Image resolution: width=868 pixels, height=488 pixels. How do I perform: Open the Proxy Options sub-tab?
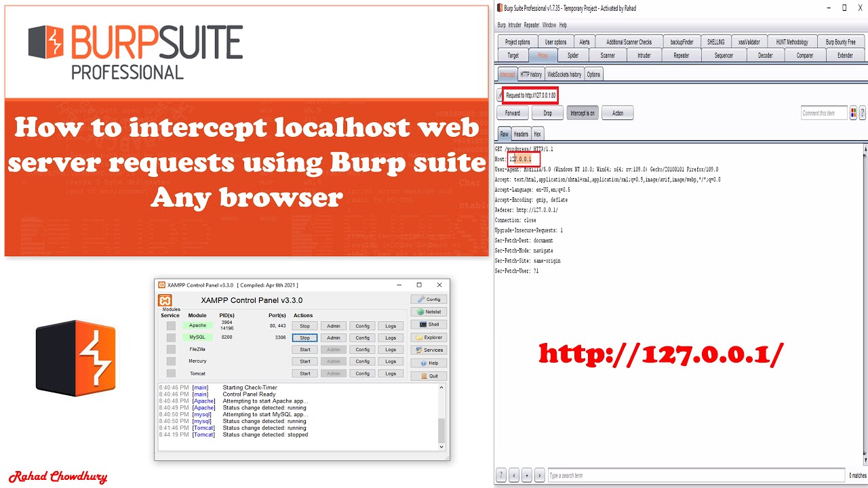pyautogui.click(x=593, y=75)
